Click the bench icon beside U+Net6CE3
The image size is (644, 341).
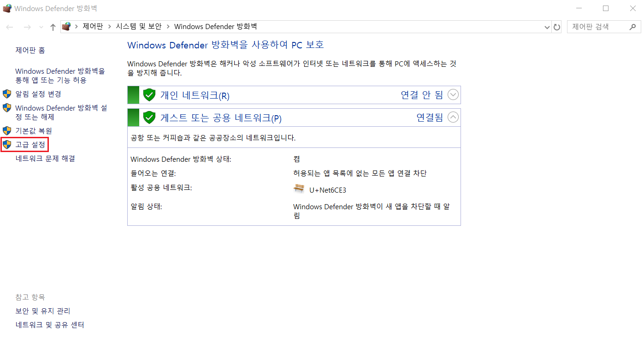point(299,188)
